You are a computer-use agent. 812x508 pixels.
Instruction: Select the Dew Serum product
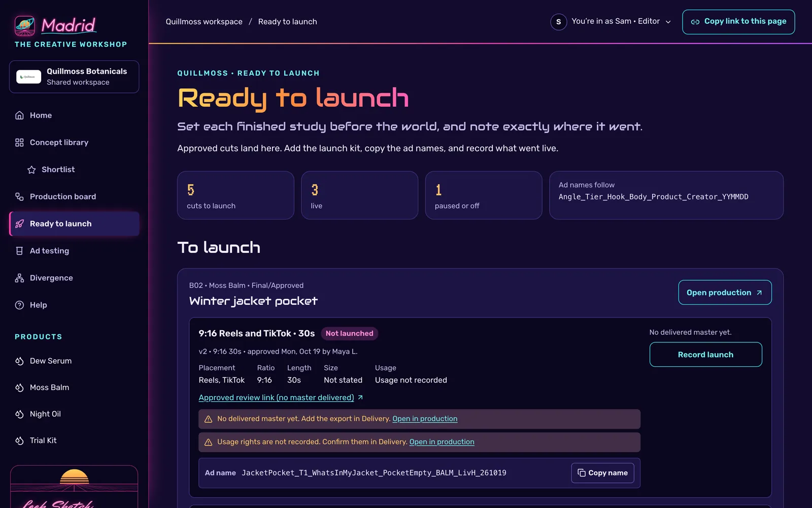tap(74, 361)
